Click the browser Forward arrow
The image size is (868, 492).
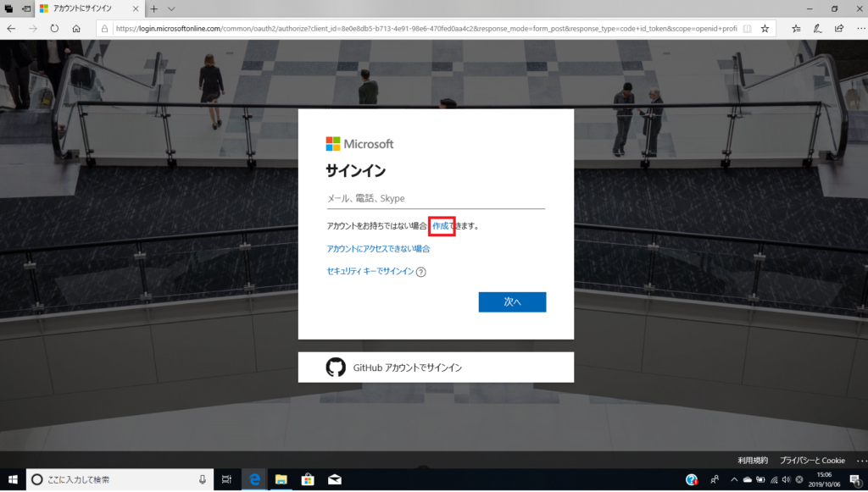(33, 29)
